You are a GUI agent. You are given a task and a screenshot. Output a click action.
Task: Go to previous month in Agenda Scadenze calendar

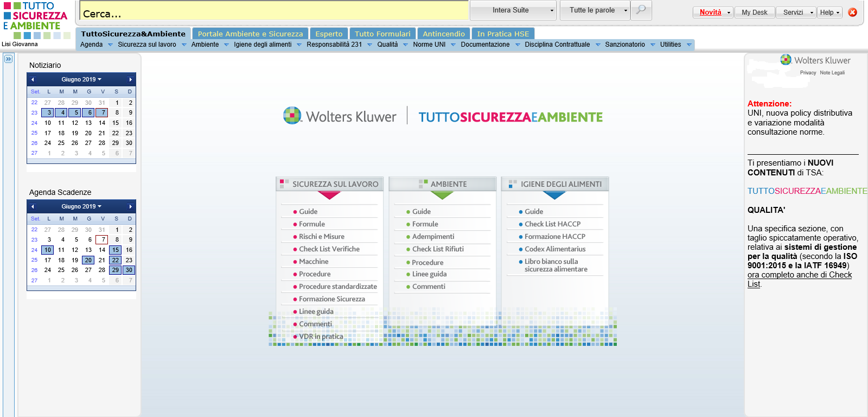33,206
